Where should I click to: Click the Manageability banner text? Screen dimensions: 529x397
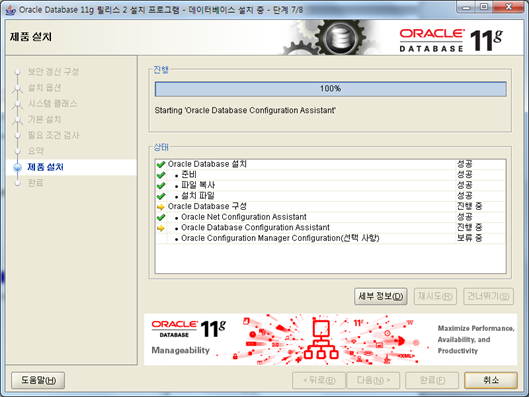(180, 350)
